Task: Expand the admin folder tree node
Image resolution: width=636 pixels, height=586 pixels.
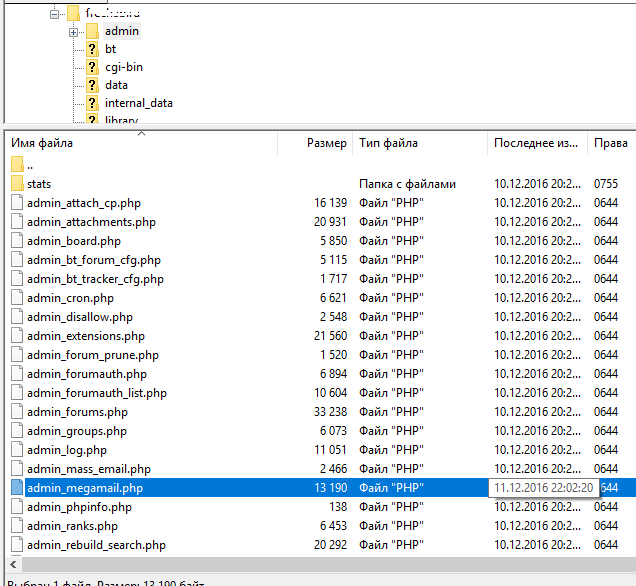Action: [74, 32]
